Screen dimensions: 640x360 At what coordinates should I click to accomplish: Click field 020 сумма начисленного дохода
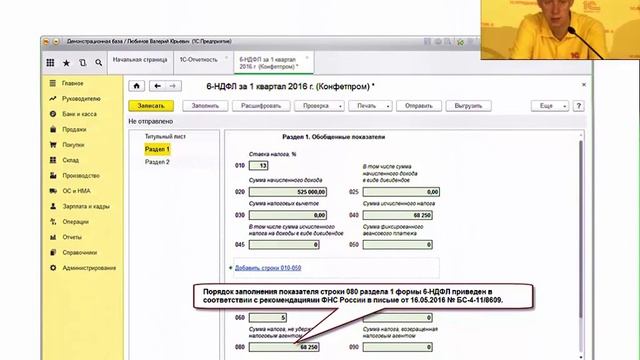(288, 192)
